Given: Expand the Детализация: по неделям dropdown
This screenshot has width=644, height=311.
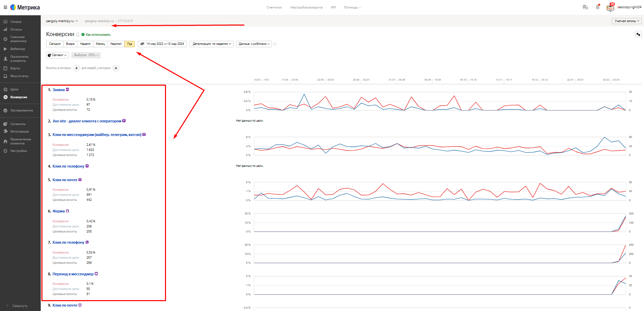Looking at the screenshot, I should click(211, 44).
